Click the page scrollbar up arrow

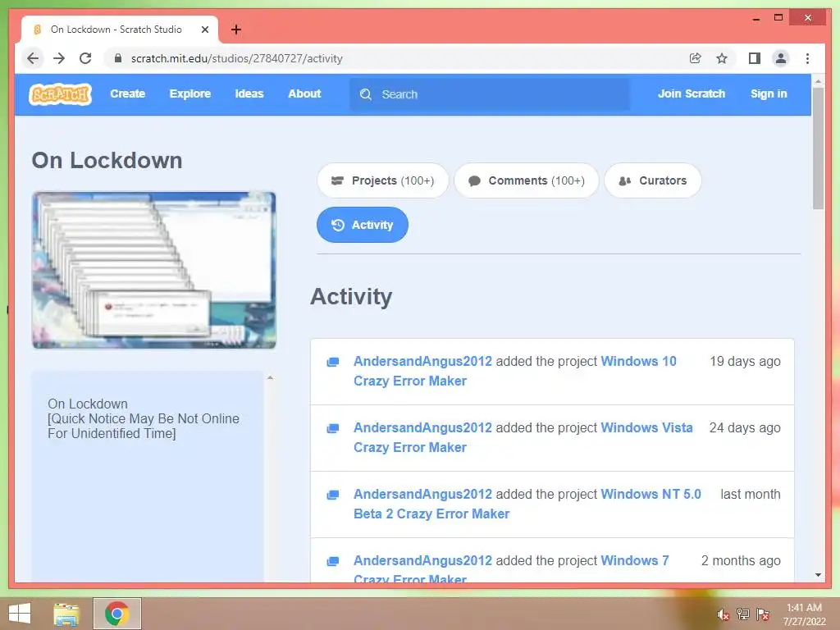818,81
